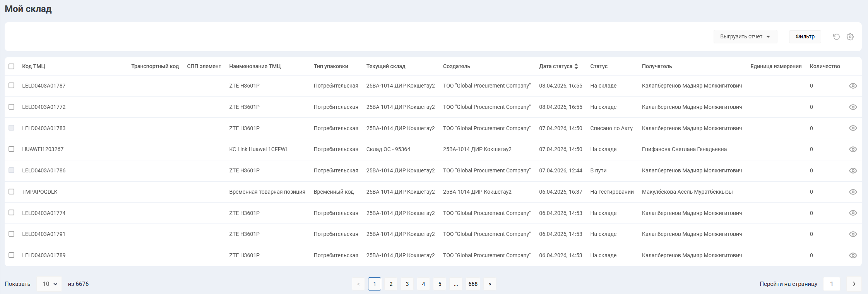The image size is (868, 294).
Task: Go to page 2 in pagination
Action: (x=391, y=284)
